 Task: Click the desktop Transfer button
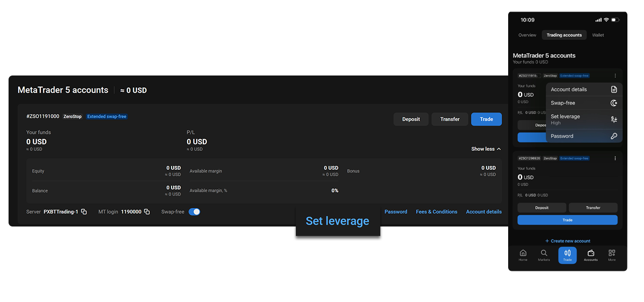point(450,119)
